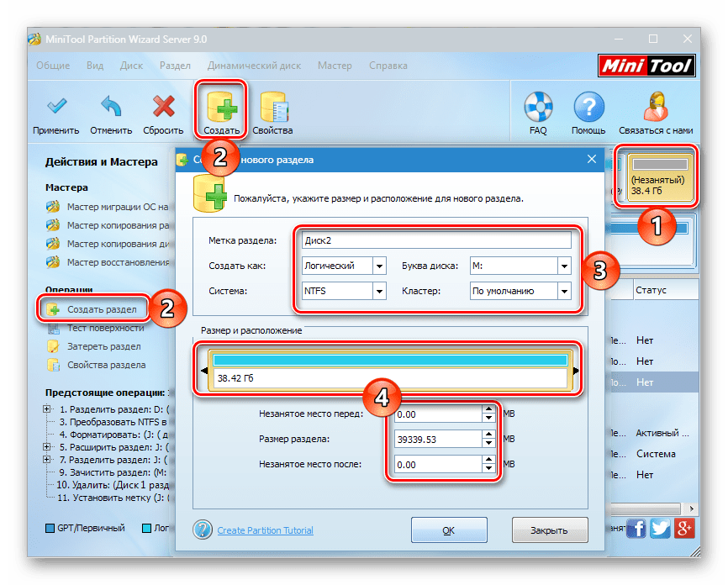Open the Вид menu
Screen dimensions: 728x585
click(95, 66)
